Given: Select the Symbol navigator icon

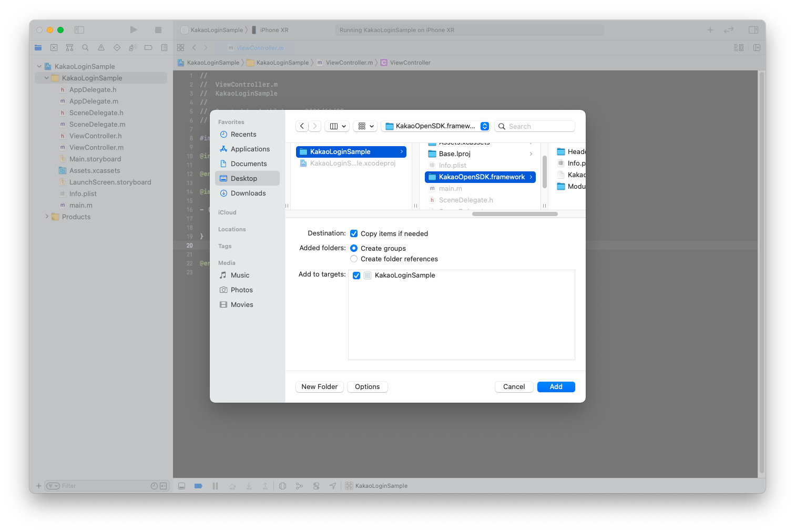Looking at the screenshot, I should pos(69,48).
